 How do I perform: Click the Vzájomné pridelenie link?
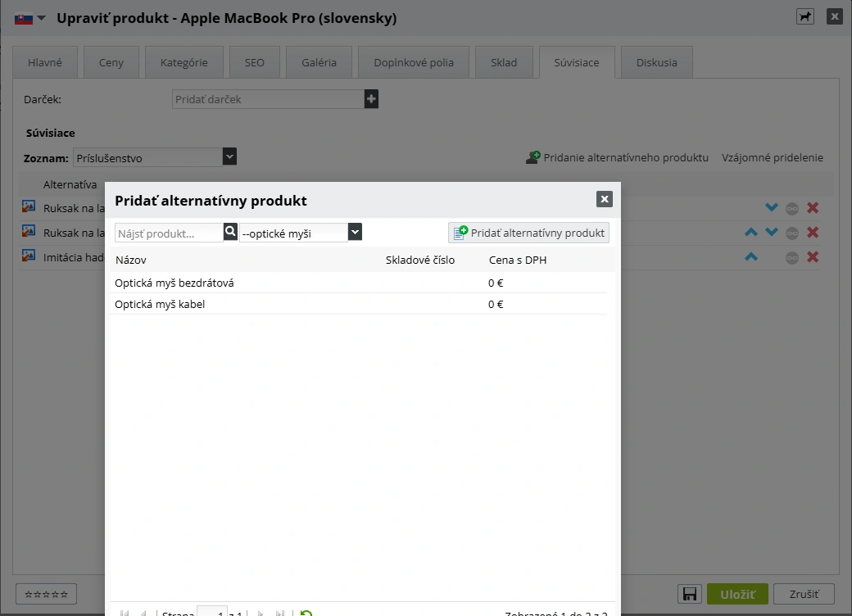pyautogui.click(x=772, y=157)
